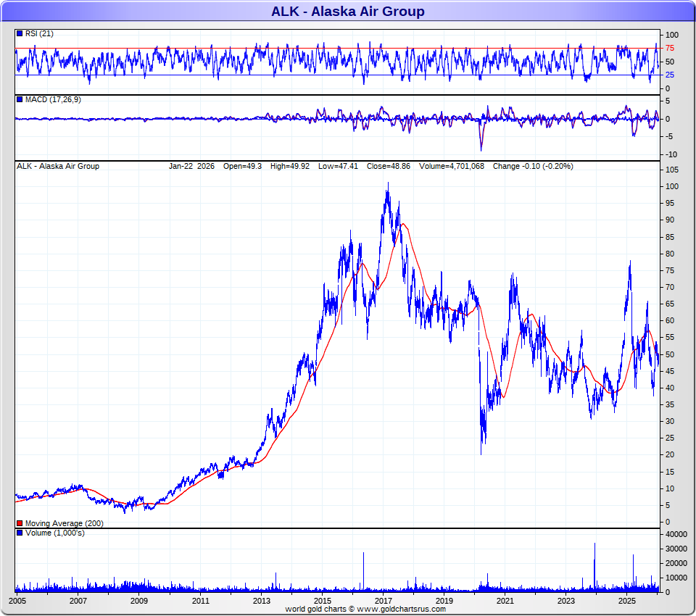Click the 'Open=49.3' value
This screenshot has height=616, width=696.
pos(242,166)
